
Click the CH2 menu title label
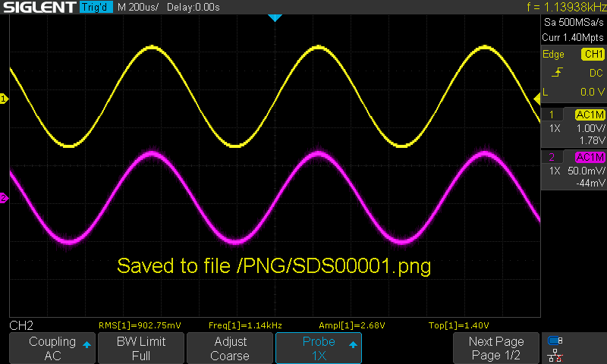(21, 325)
